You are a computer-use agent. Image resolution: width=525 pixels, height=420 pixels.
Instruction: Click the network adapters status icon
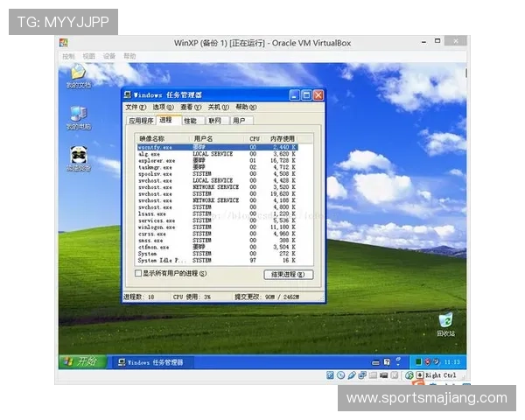(362, 375)
